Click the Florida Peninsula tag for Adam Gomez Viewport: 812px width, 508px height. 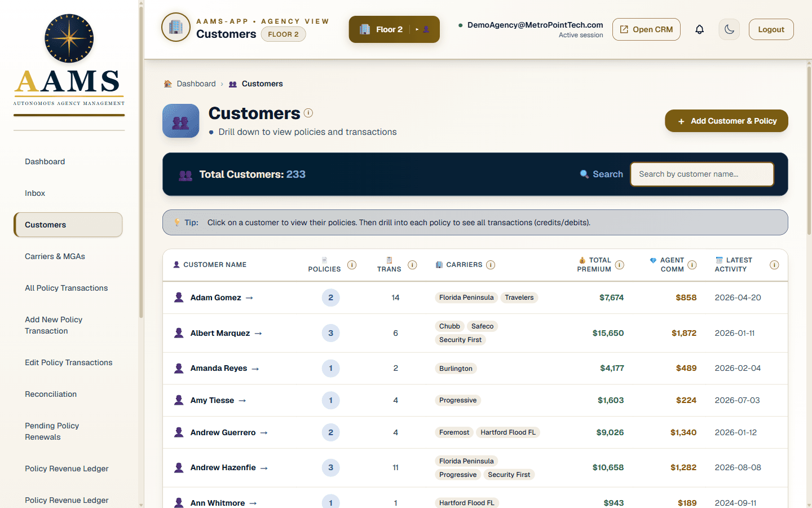[x=466, y=297]
